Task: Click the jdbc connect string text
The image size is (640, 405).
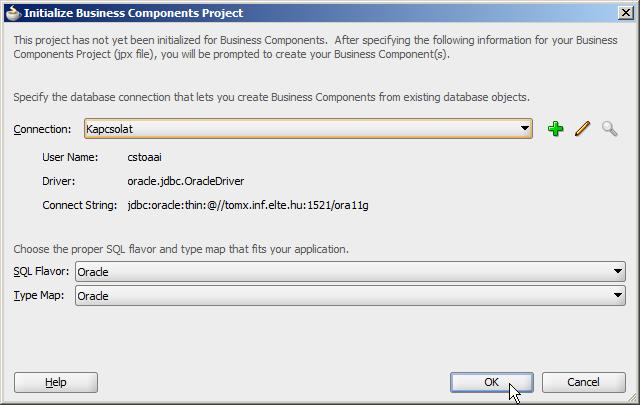Action: pyautogui.click(x=248, y=205)
